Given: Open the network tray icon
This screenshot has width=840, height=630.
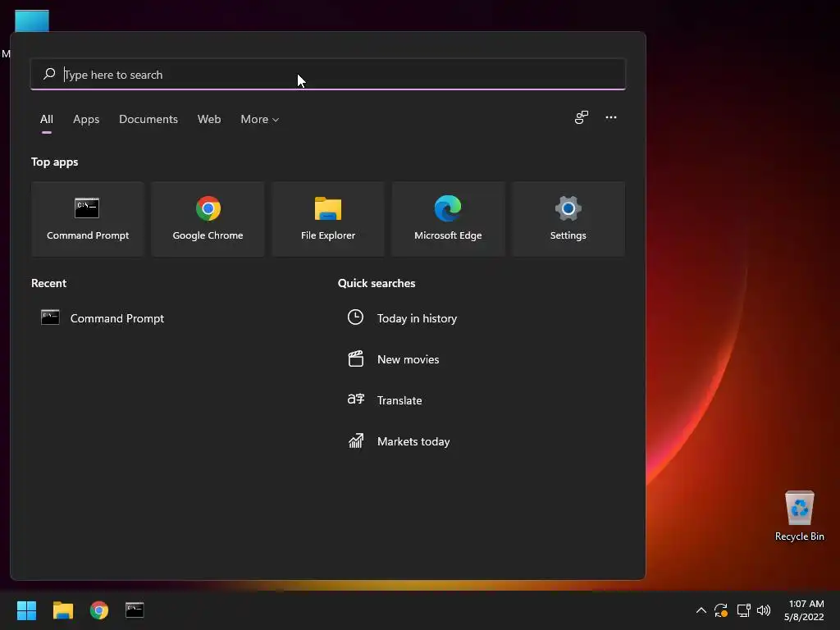Looking at the screenshot, I should coord(743,610).
